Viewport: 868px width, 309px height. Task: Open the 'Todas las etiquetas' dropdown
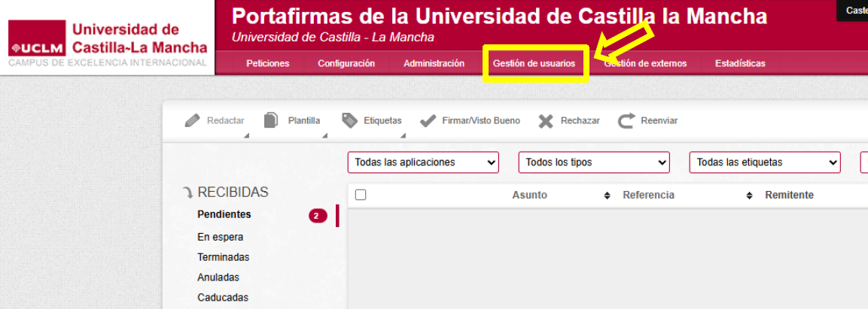765,162
